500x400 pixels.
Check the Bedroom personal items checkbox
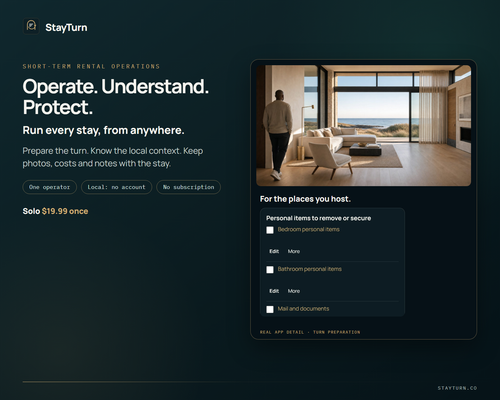(270, 230)
